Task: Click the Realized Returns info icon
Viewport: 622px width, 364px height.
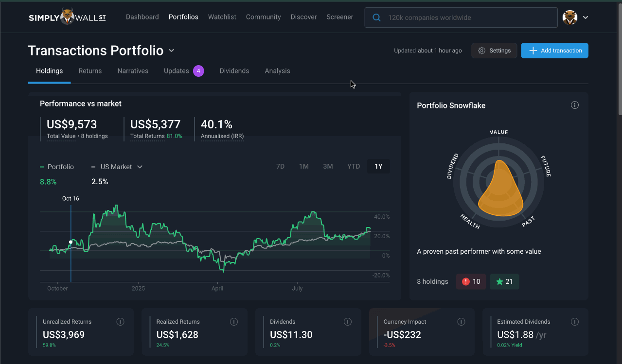Action: 234,322
